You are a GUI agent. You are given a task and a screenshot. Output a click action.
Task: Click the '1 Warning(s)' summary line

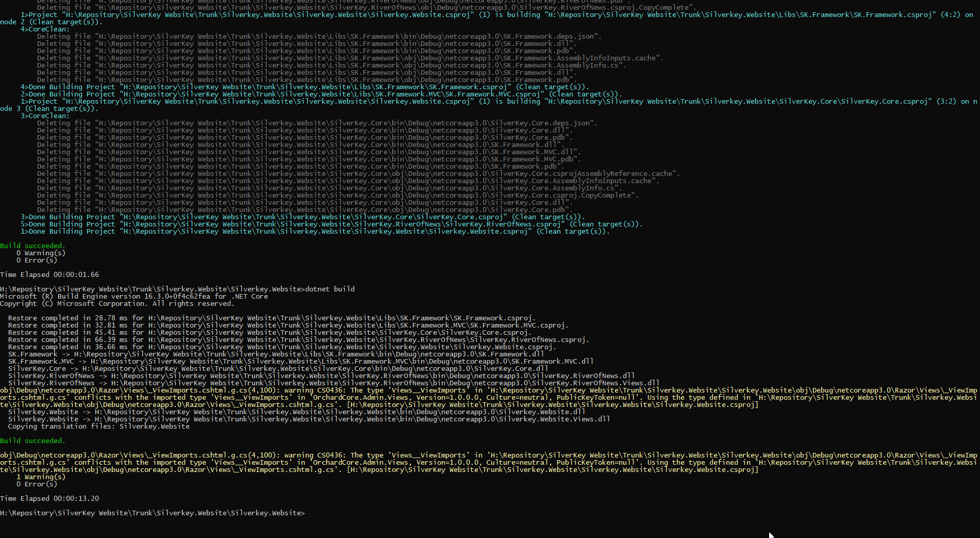[x=41, y=477]
